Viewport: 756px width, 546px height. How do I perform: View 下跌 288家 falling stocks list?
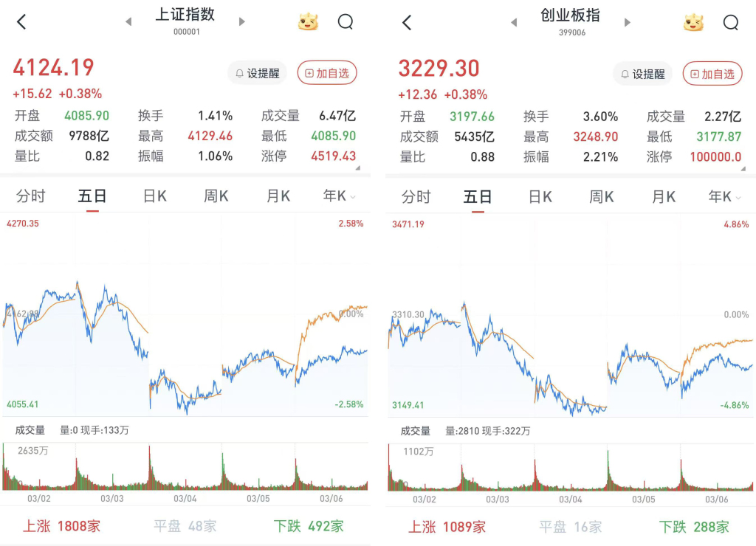694,526
